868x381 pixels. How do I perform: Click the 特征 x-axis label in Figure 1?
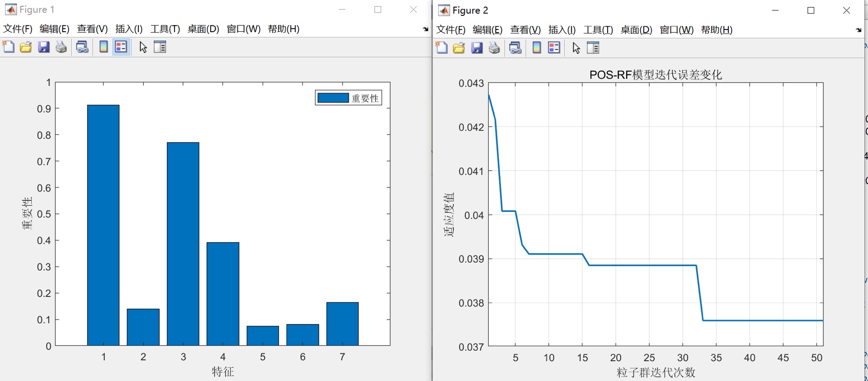(x=223, y=372)
